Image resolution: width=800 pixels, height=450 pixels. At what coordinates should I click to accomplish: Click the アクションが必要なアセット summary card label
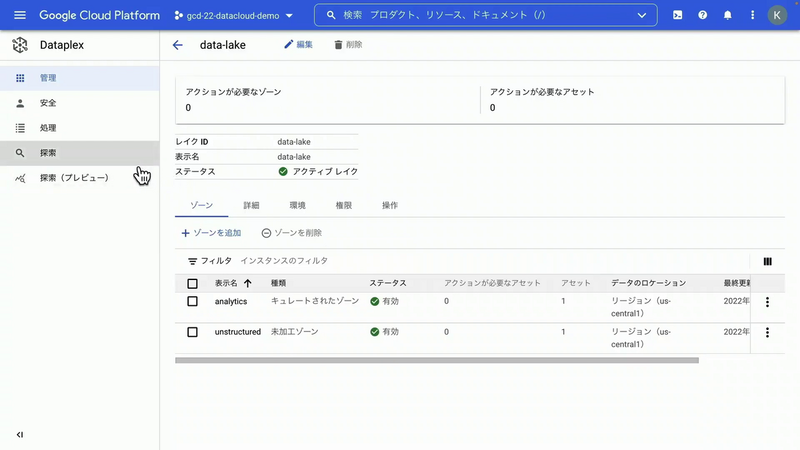542,92
